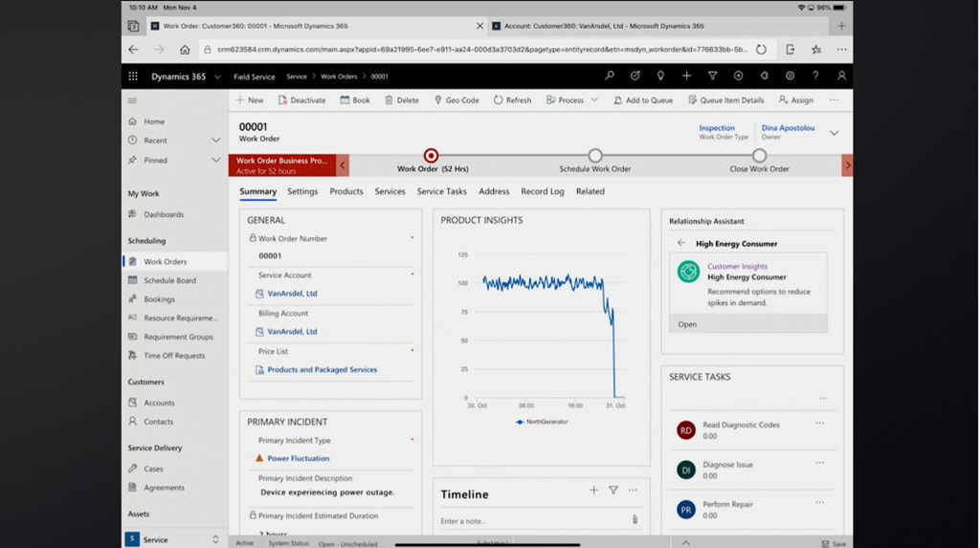Image resolution: width=980 pixels, height=548 pixels.
Task: Collapse the left navigation with the hamburger icon
Action: pos(133,100)
